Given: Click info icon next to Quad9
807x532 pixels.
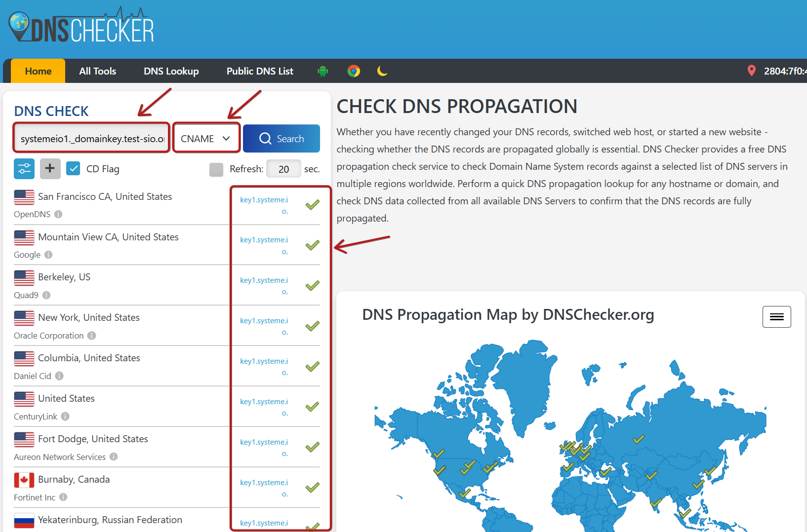Looking at the screenshot, I should (x=46, y=295).
